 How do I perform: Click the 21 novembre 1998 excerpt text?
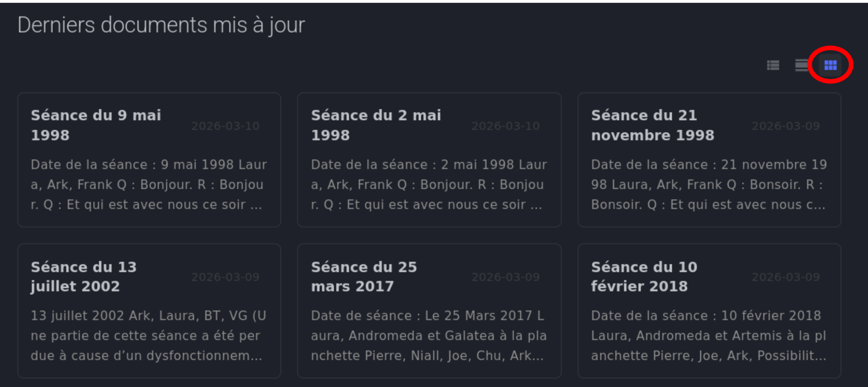tap(709, 185)
